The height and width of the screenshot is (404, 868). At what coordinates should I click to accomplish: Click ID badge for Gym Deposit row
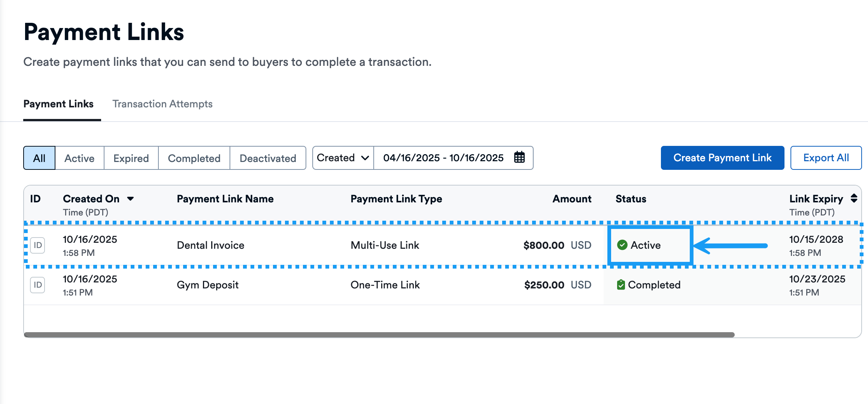[x=37, y=285]
